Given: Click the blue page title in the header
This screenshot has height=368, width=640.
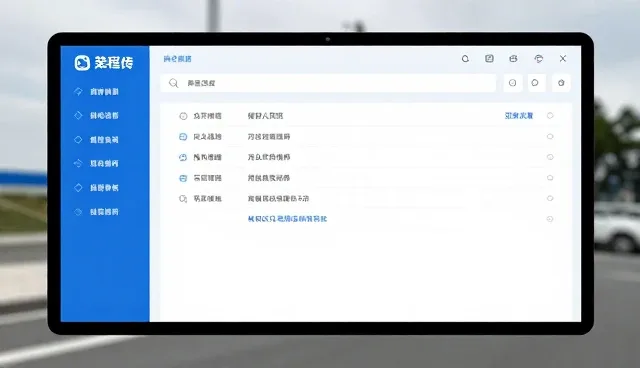Looking at the screenshot, I should [178, 59].
